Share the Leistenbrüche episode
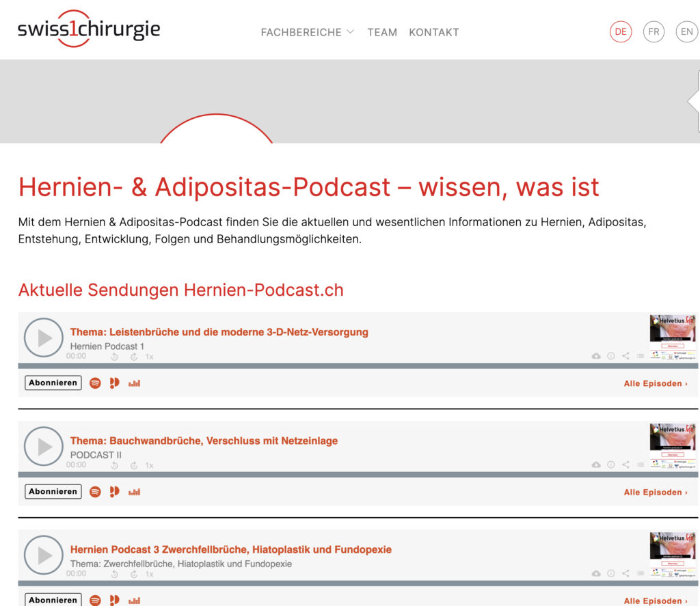Viewport: 700px width, 606px height. (x=625, y=356)
